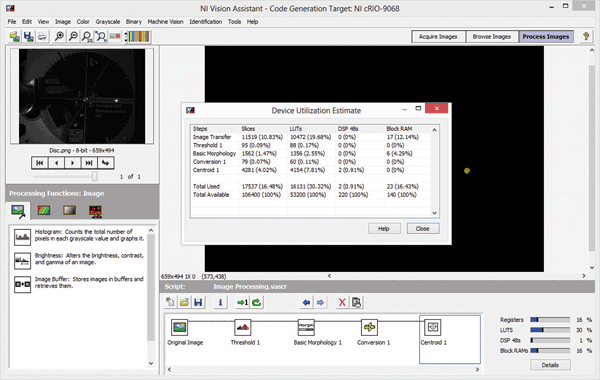Click the move step right blue arrow

point(320,302)
